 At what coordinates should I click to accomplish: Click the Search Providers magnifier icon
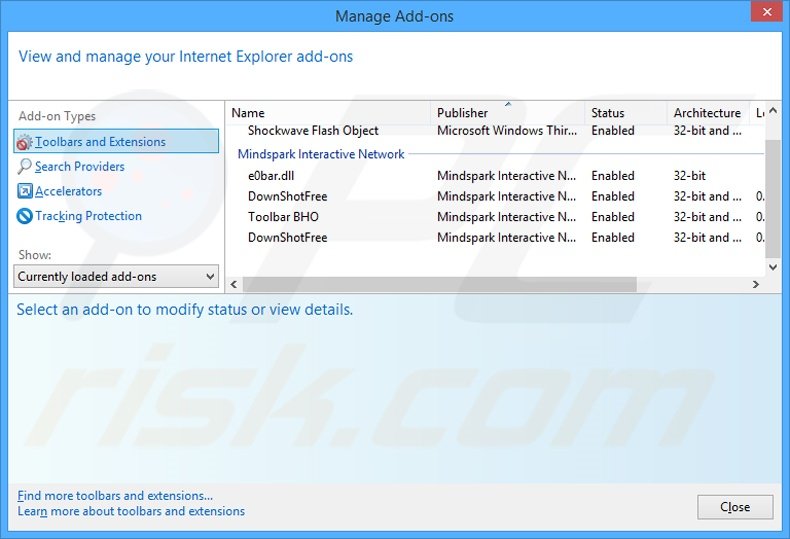click(24, 166)
